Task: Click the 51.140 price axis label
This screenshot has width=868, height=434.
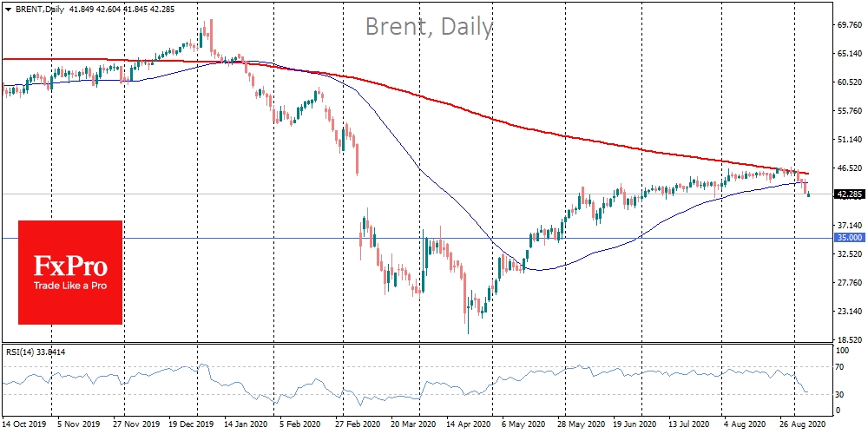Action: (x=848, y=139)
